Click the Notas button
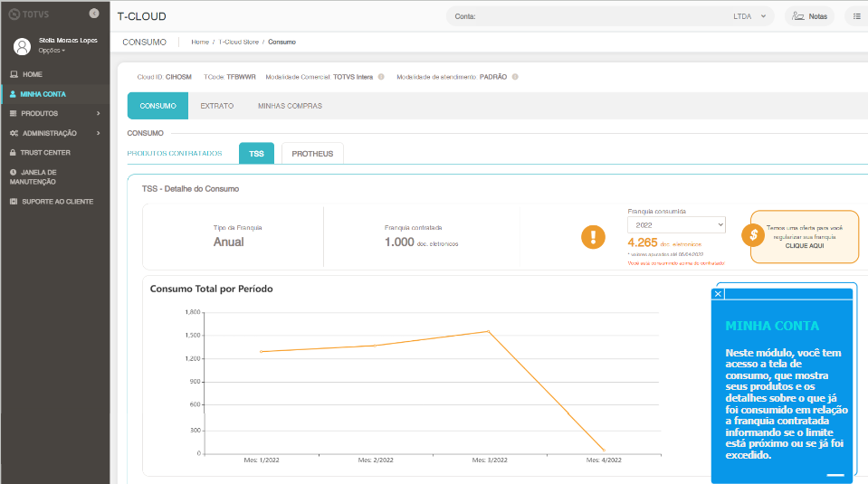This screenshot has width=868, height=484. [x=809, y=16]
